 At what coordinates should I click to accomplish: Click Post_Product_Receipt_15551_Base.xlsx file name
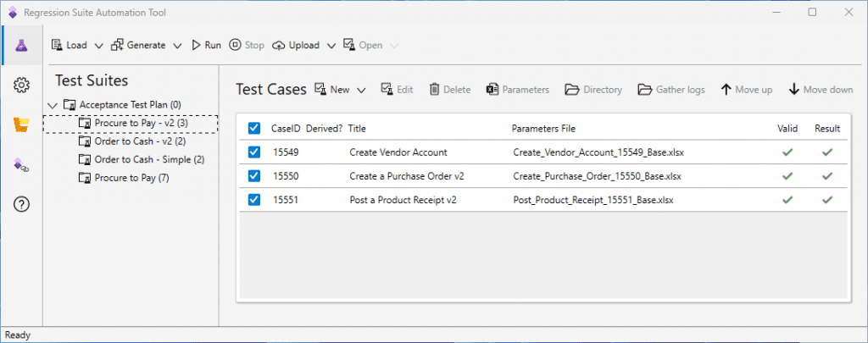[x=593, y=200]
